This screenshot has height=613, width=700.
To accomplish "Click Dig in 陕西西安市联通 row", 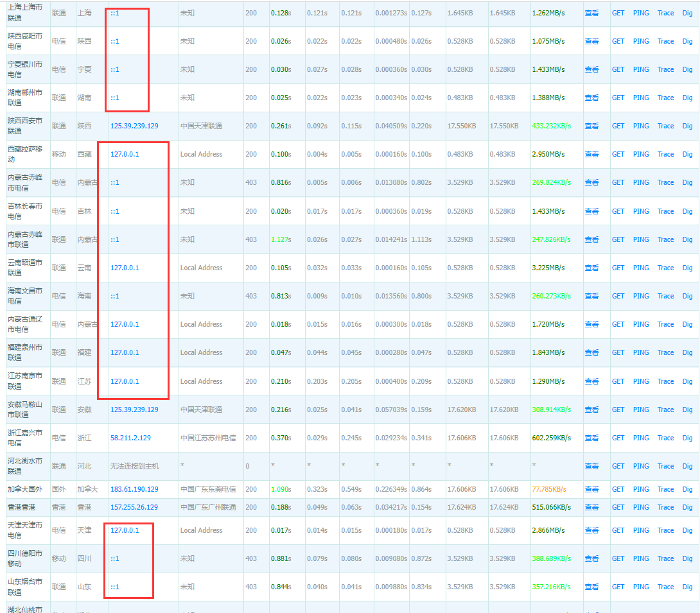I will click(x=687, y=126).
